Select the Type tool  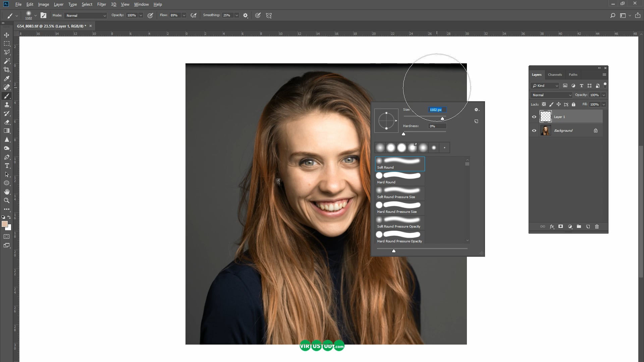point(7,166)
